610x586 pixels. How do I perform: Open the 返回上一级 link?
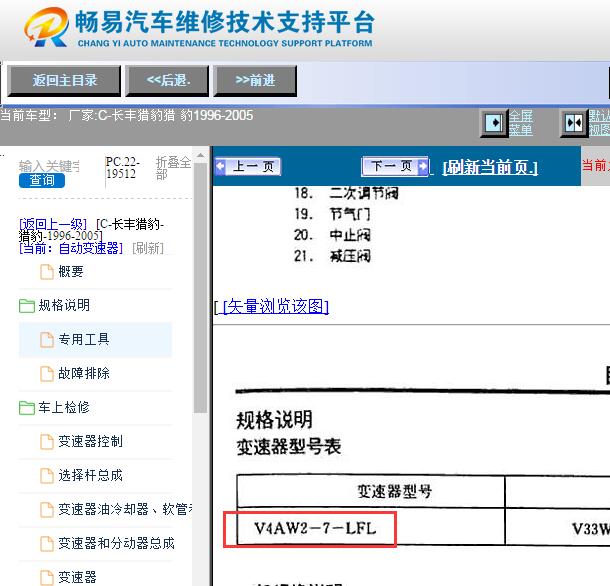(53, 224)
